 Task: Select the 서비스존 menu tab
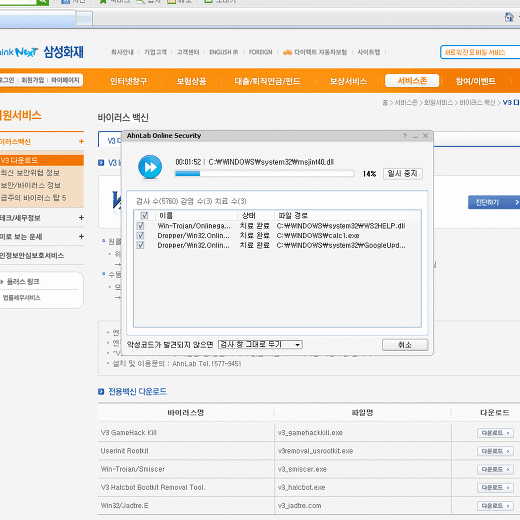coord(412,81)
